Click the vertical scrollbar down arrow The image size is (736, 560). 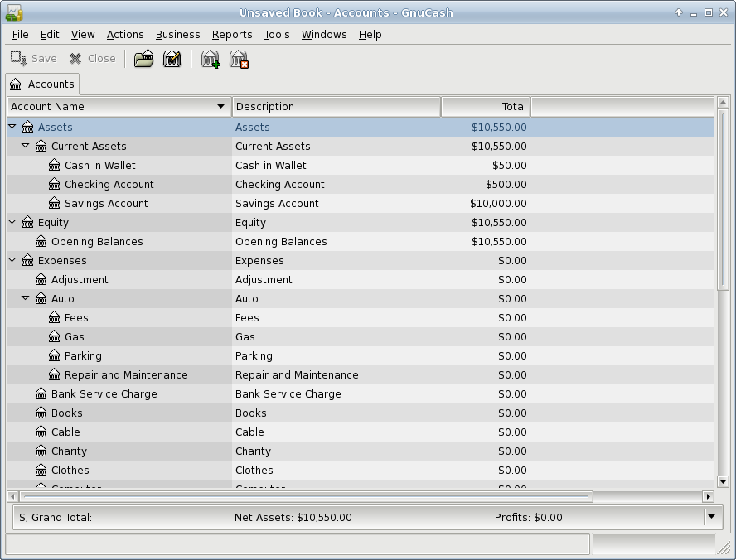(x=723, y=481)
